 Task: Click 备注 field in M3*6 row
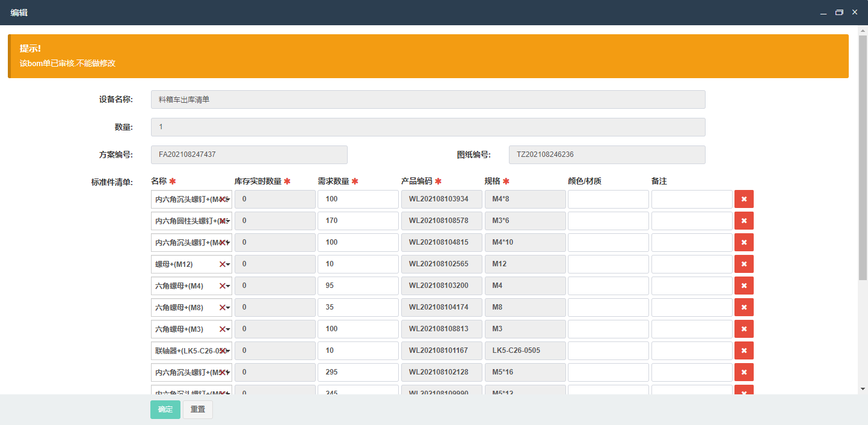click(x=692, y=221)
